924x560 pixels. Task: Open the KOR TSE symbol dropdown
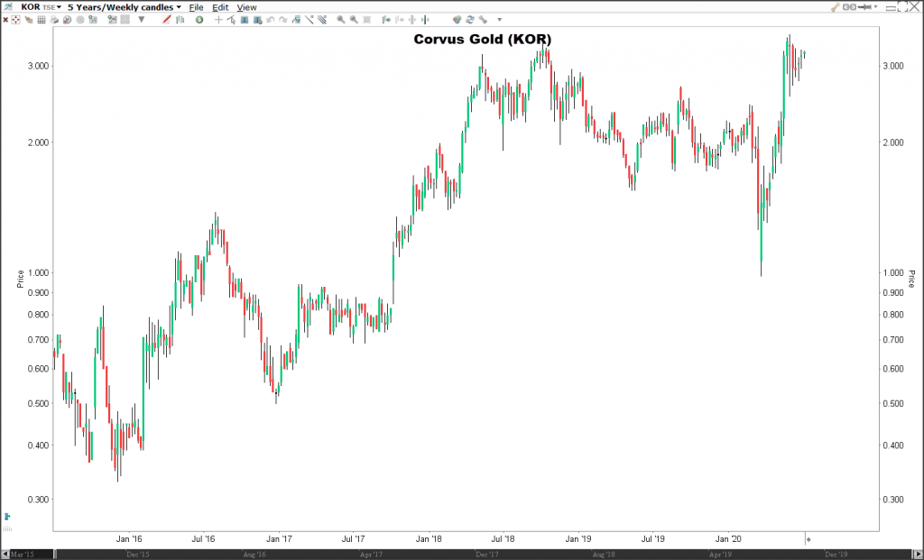pyautogui.click(x=42, y=7)
